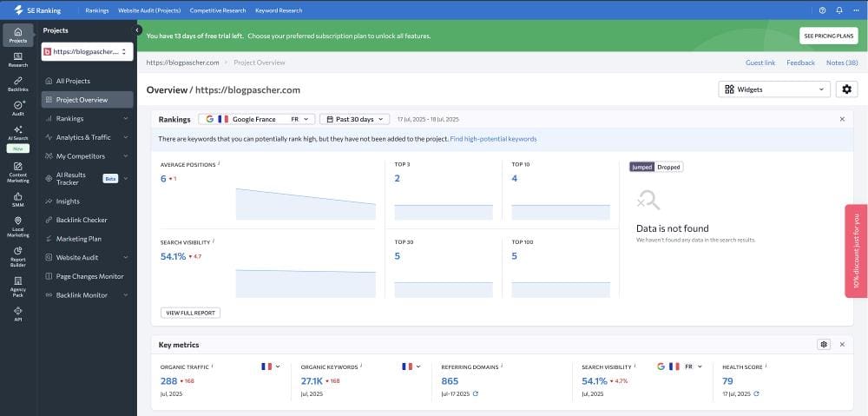Open Find high-potential keywords link
Viewport: 868px width, 416px height.
click(x=493, y=139)
